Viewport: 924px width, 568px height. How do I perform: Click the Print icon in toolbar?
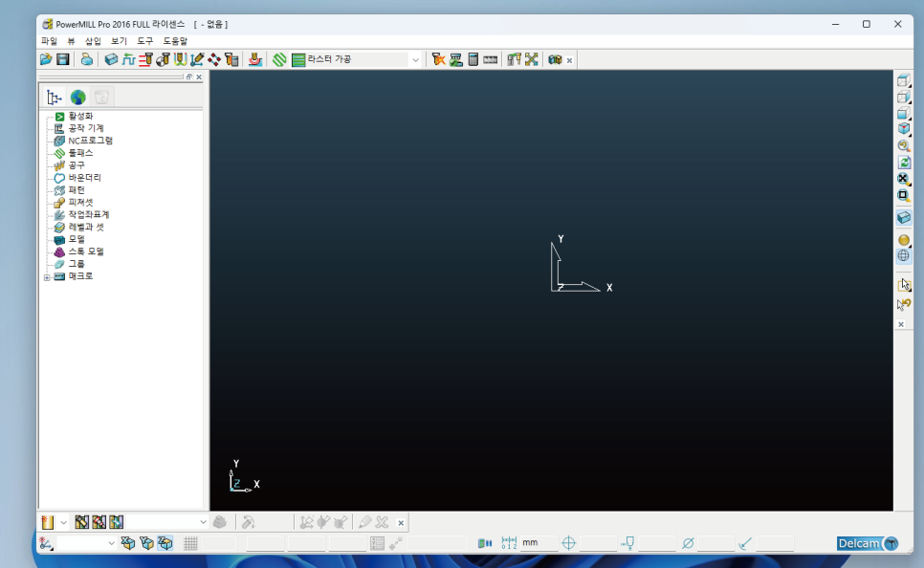[87, 59]
